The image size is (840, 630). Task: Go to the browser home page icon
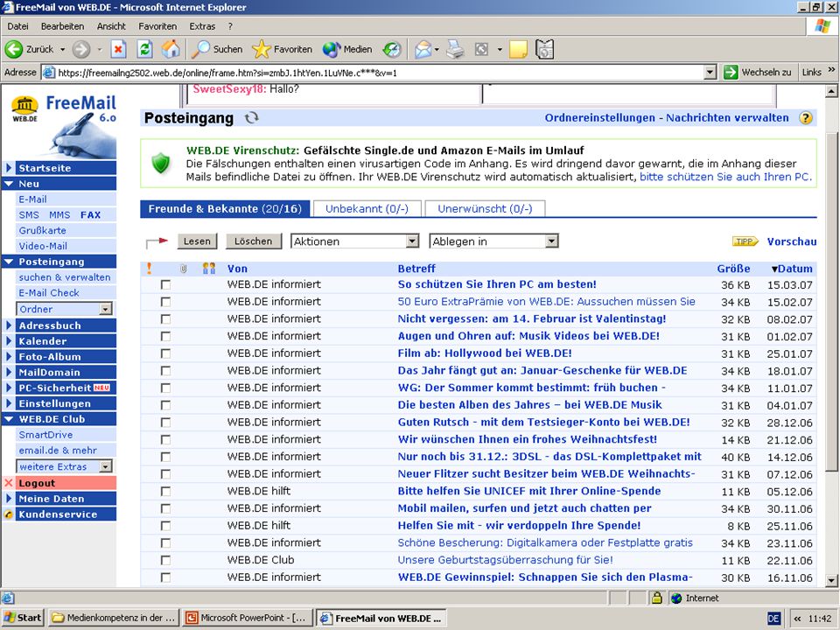[x=171, y=49]
